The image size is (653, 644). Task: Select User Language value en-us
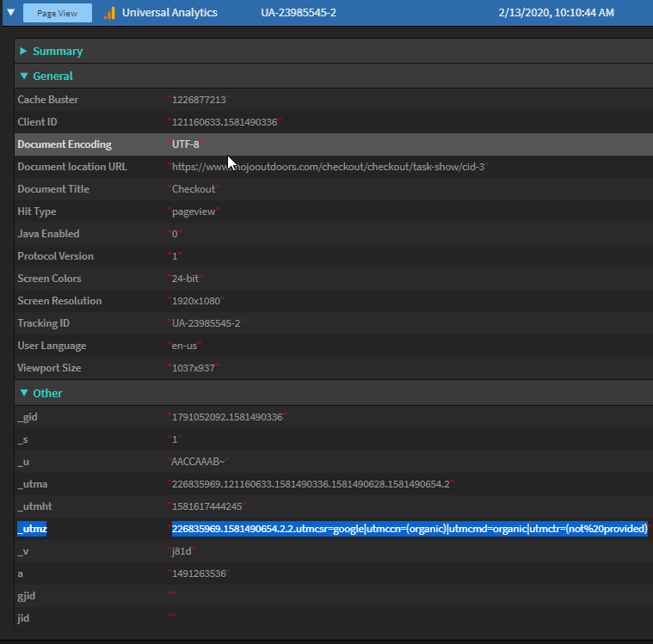184,346
